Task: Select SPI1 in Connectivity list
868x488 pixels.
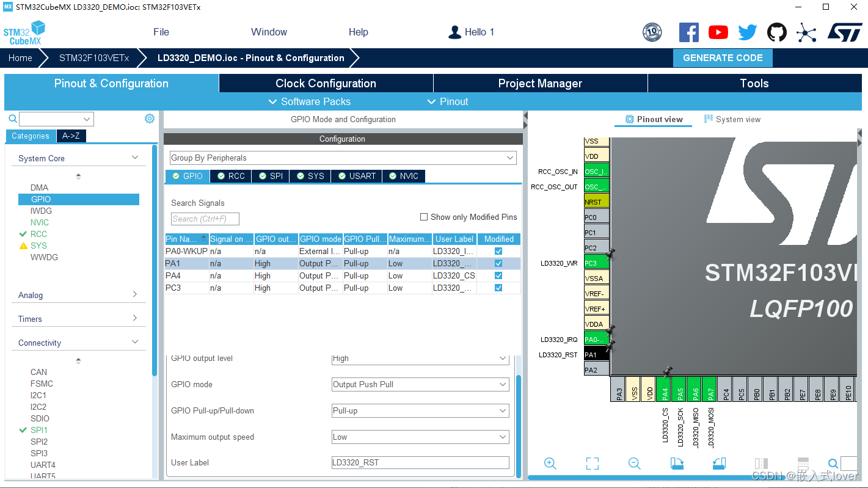Action: (39, 430)
